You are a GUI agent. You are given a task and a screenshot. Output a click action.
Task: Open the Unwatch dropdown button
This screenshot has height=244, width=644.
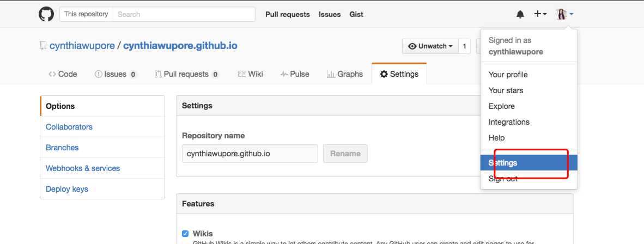(430, 46)
